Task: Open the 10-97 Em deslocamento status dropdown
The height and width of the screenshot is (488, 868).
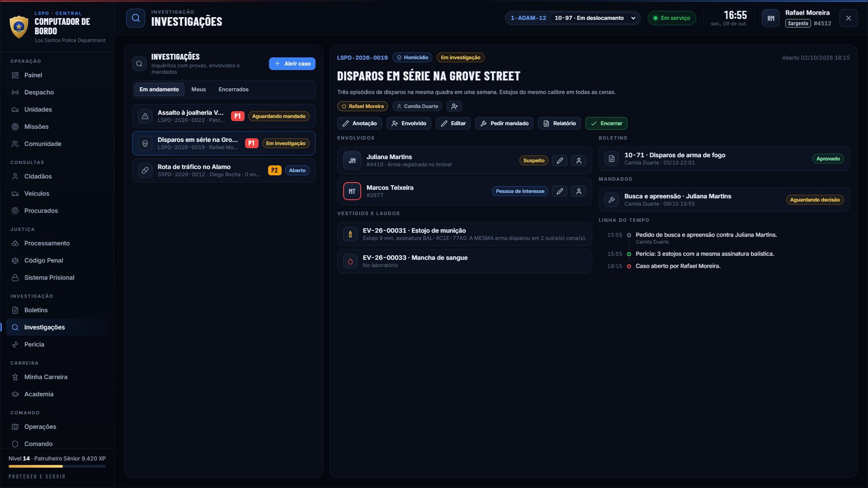Action: (595, 18)
